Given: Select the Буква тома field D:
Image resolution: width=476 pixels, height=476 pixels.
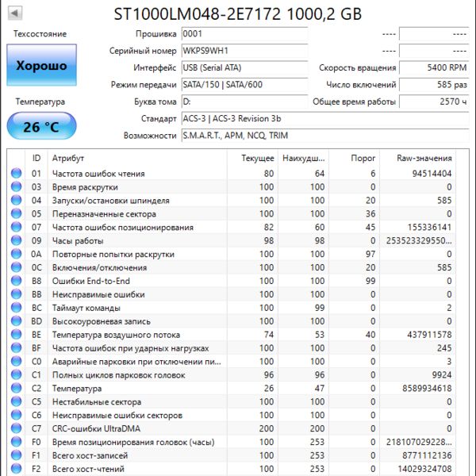Looking at the screenshot, I should click(x=244, y=102).
